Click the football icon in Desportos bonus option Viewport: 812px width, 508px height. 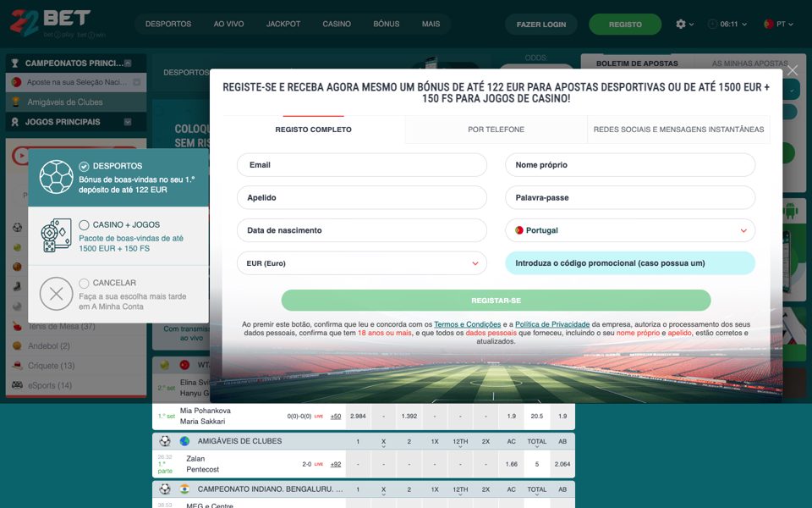coord(56,177)
